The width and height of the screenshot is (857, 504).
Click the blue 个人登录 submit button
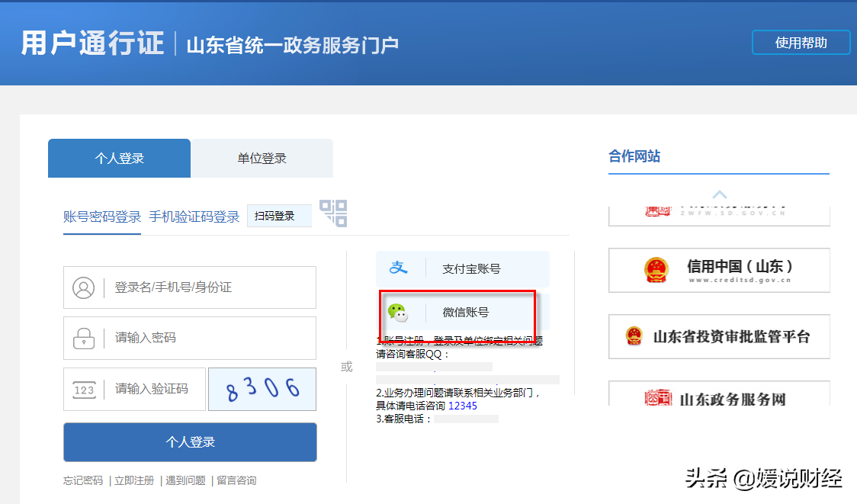click(x=190, y=441)
